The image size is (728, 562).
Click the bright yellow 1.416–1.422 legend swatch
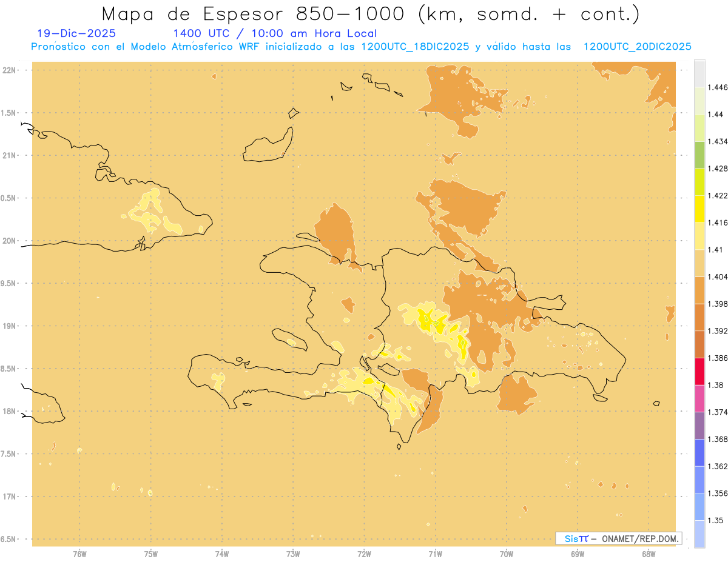tap(699, 209)
